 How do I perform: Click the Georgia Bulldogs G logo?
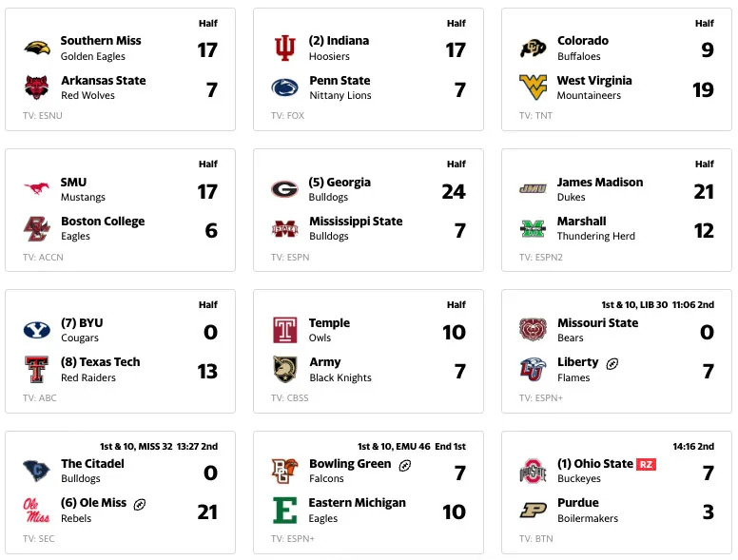point(284,189)
